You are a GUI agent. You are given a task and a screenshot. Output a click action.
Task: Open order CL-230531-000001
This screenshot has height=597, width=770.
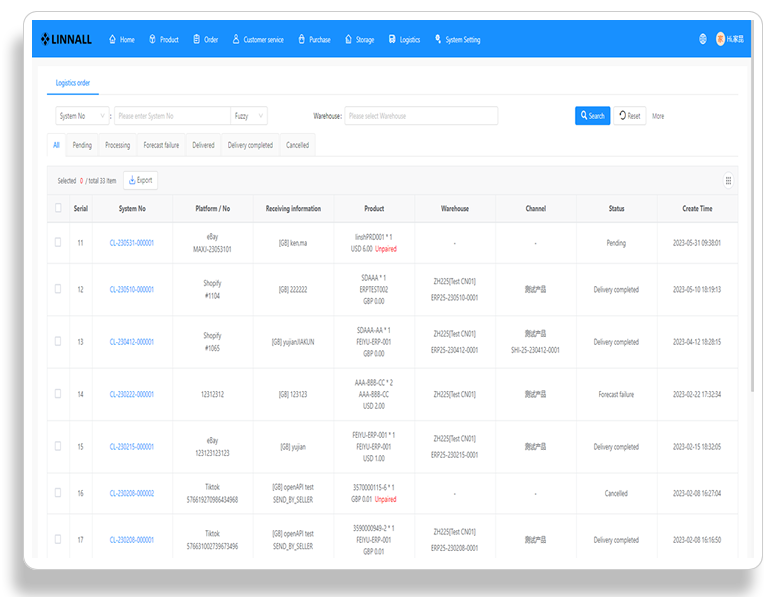coord(132,243)
